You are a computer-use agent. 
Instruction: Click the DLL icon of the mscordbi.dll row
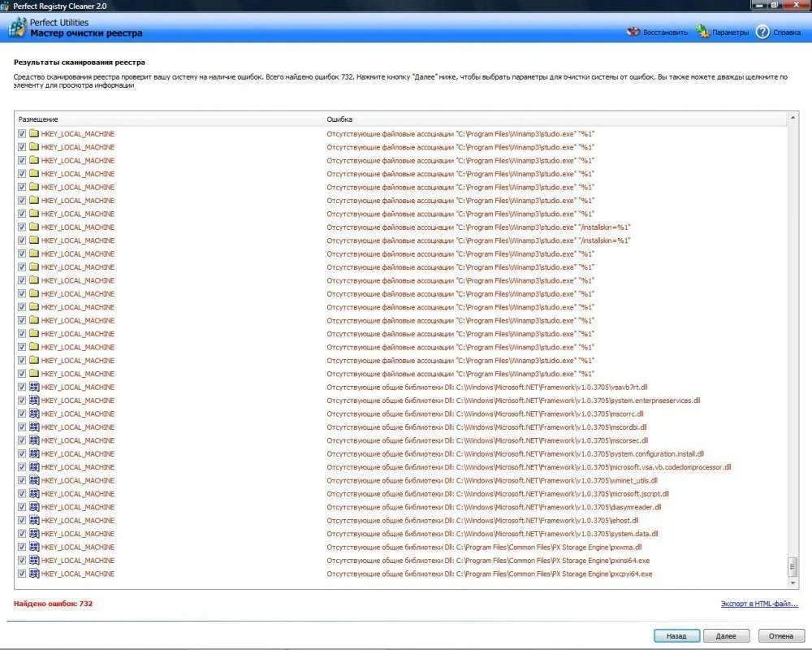pos(34,427)
